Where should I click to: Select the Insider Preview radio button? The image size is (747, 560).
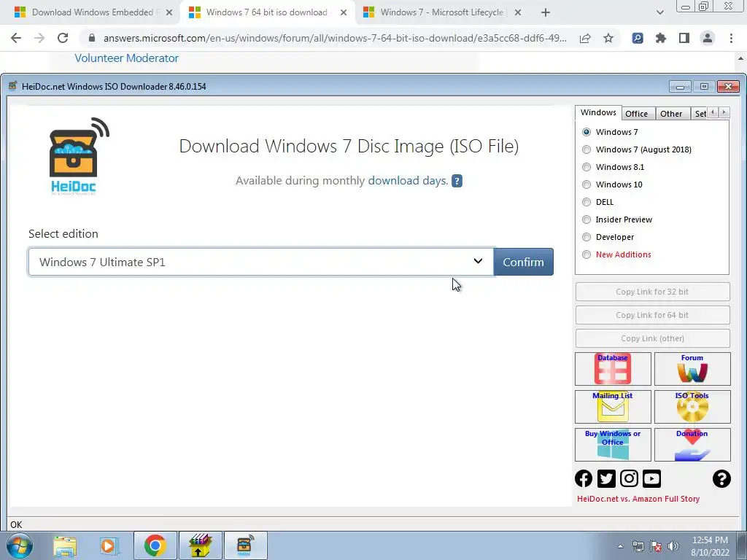[587, 219]
